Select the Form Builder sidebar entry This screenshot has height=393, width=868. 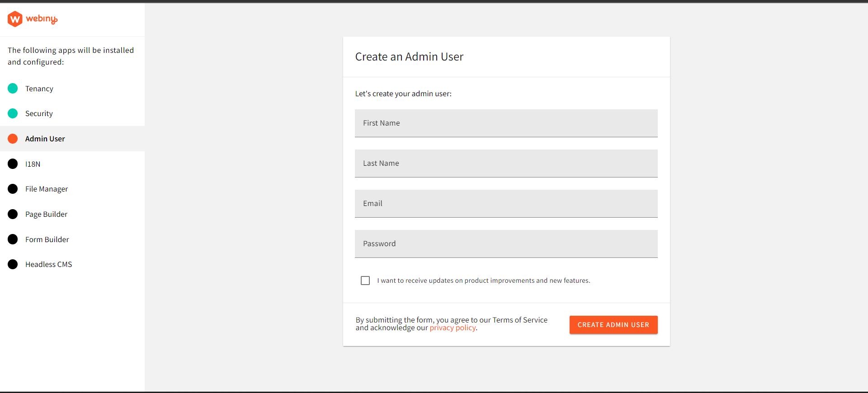click(47, 239)
